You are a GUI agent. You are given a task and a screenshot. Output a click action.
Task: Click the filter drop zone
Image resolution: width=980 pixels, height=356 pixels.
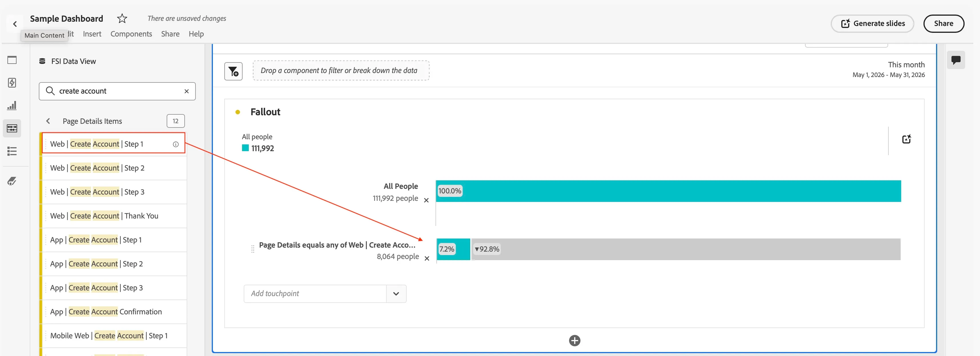click(x=341, y=70)
